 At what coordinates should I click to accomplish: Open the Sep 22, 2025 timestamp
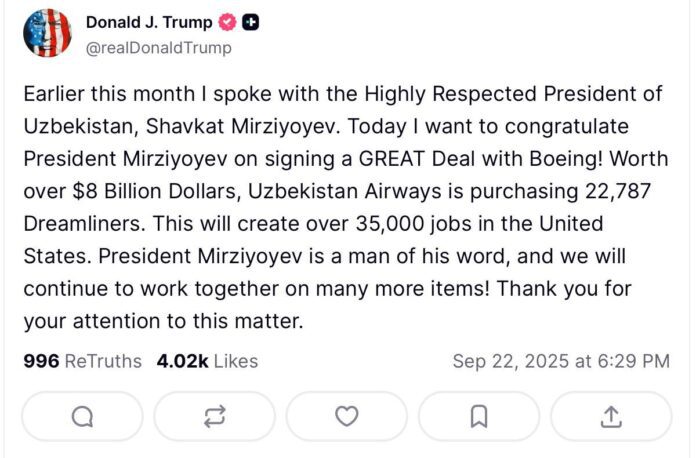point(561,360)
